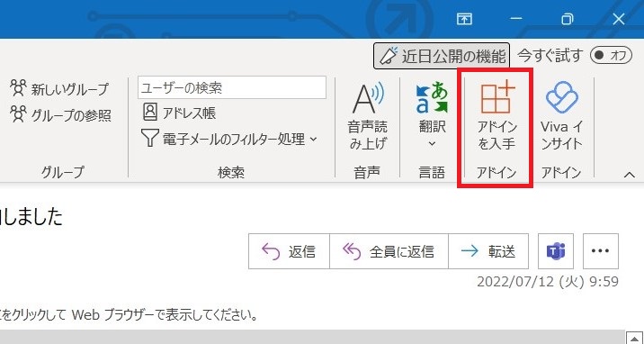Reply (返信) to the message

289,251
